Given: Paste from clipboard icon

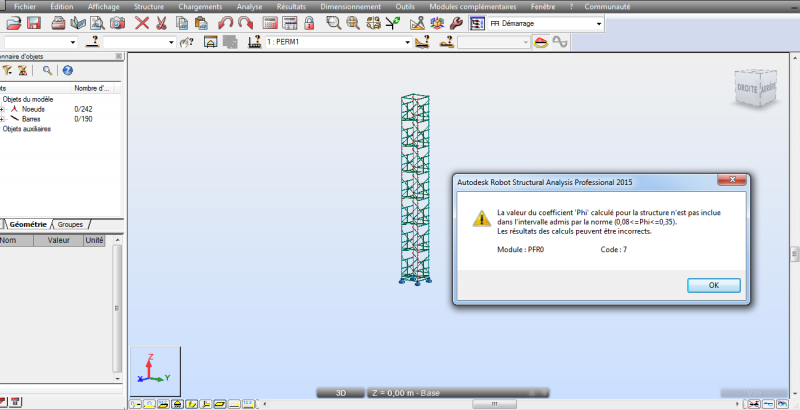Looking at the screenshot, I should click(201, 23).
